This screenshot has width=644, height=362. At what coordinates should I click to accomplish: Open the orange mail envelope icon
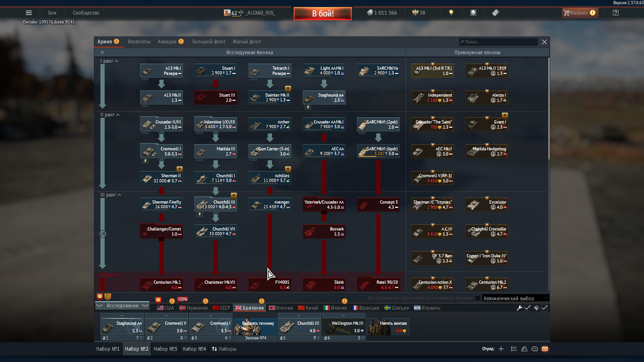pos(545,349)
